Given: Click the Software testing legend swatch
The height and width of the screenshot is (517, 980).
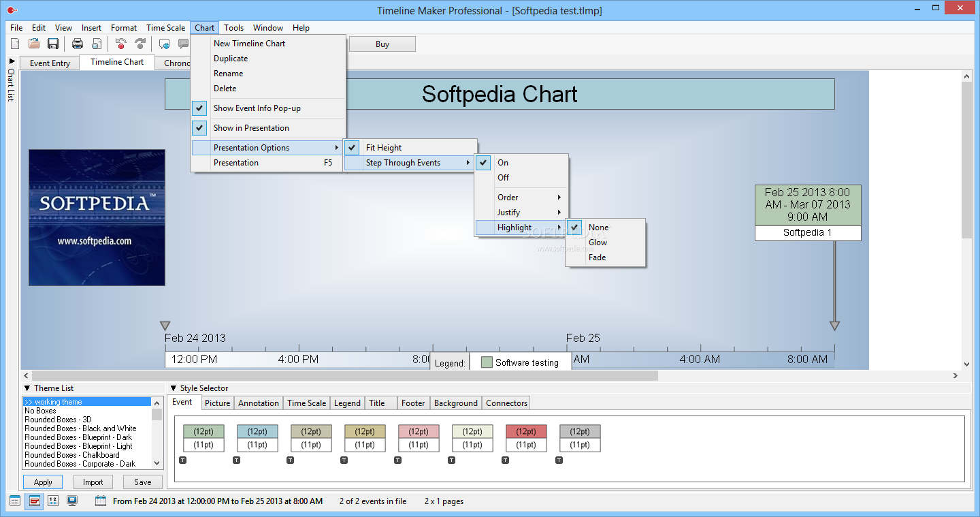Looking at the screenshot, I should coord(487,362).
